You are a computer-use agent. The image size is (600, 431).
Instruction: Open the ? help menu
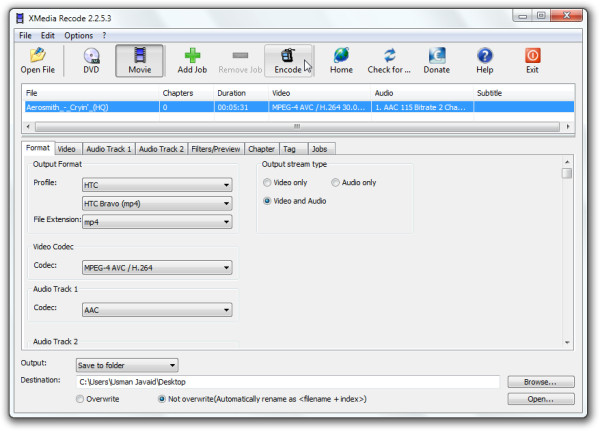click(x=104, y=36)
